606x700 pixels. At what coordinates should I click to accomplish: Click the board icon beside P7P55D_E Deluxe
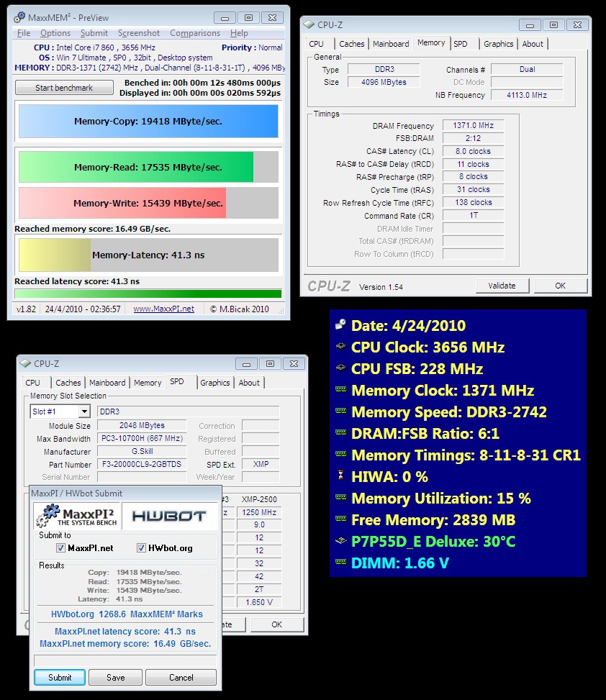tap(340, 540)
